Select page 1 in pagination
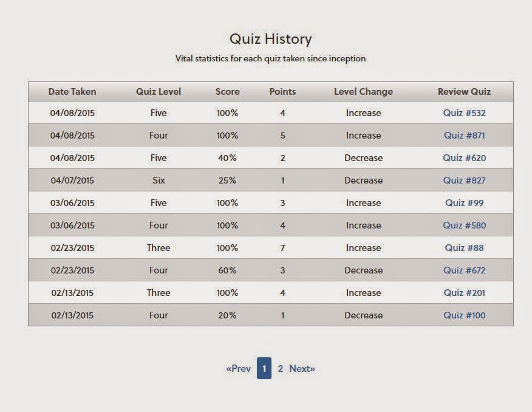The height and width of the screenshot is (412, 532). tap(264, 369)
